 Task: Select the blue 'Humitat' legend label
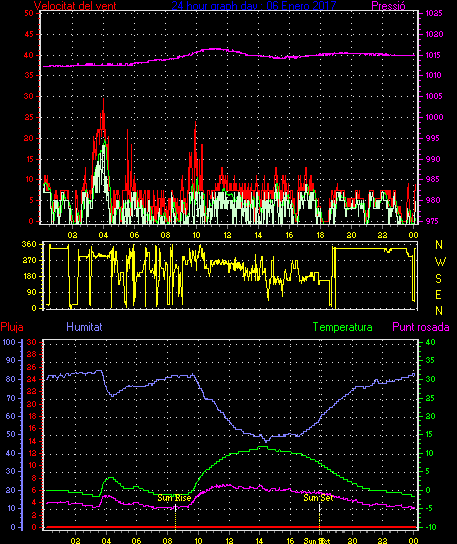click(x=84, y=327)
